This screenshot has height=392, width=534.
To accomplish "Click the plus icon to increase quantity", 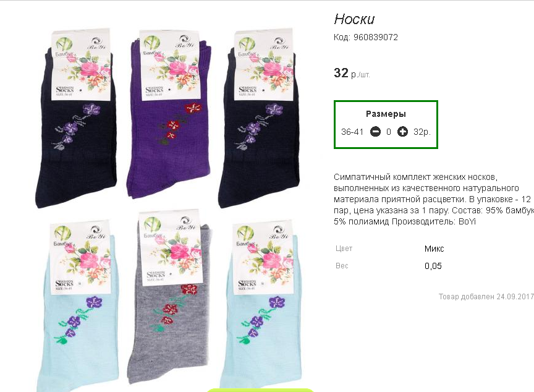I will (402, 132).
